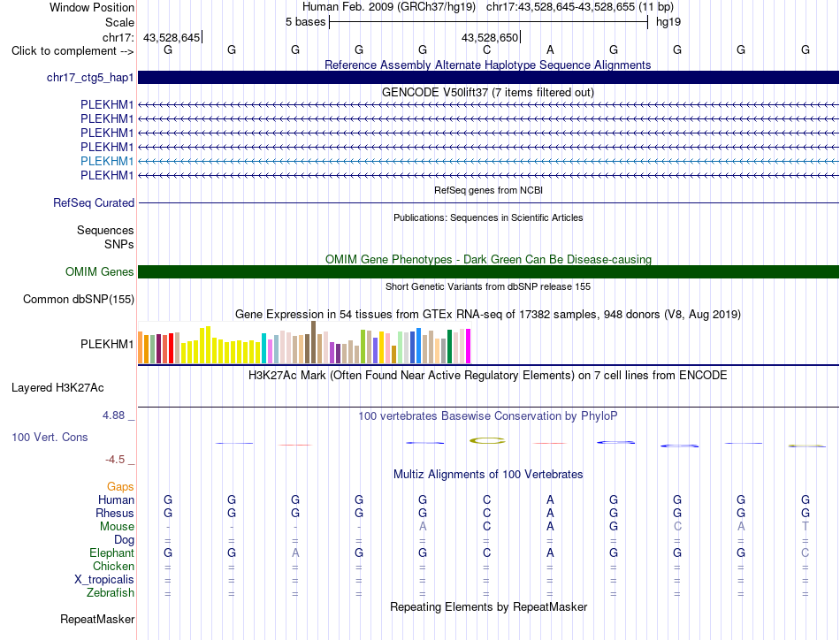Image resolution: width=840 pixels, height=640 pixels.
Task: Click the OMIM Genes track label
Action: click(100, 272)
